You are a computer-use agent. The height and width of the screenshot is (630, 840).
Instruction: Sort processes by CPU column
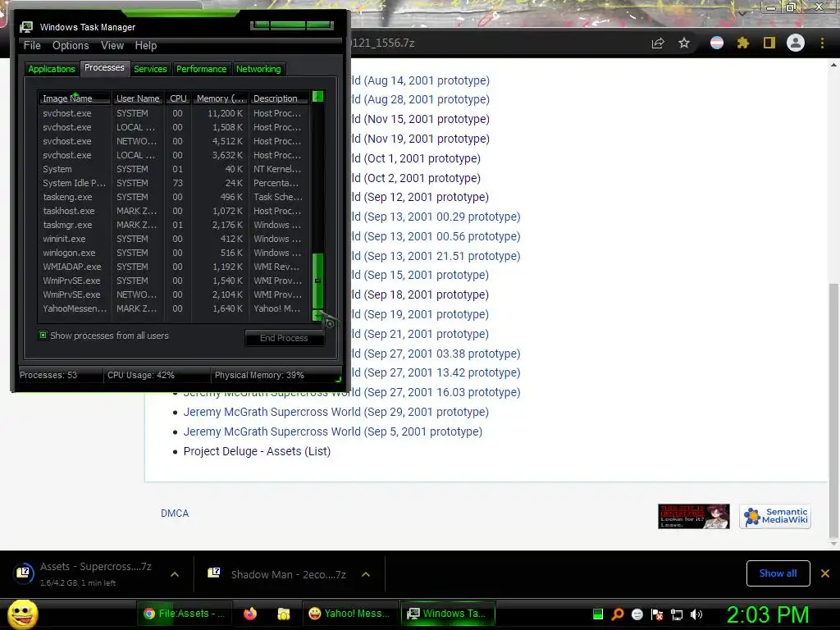pos(178,98)
